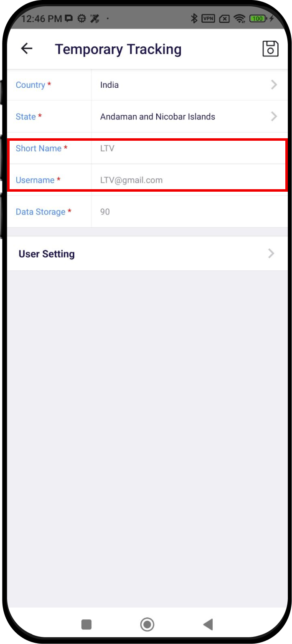292x644 pixels.
Task: Tap the Temporary Tracking title
Action: pyautogui.click(x=118, y=49)
